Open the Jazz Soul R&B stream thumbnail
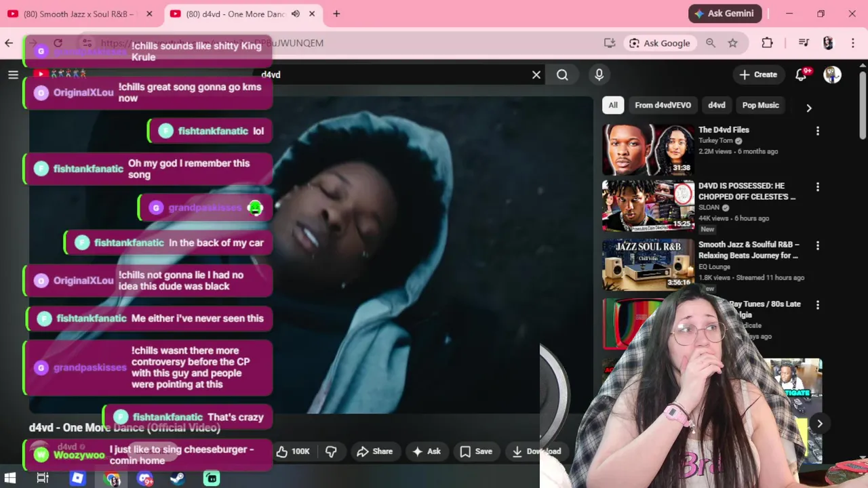 pyautogui.click(x=648, y=264)
